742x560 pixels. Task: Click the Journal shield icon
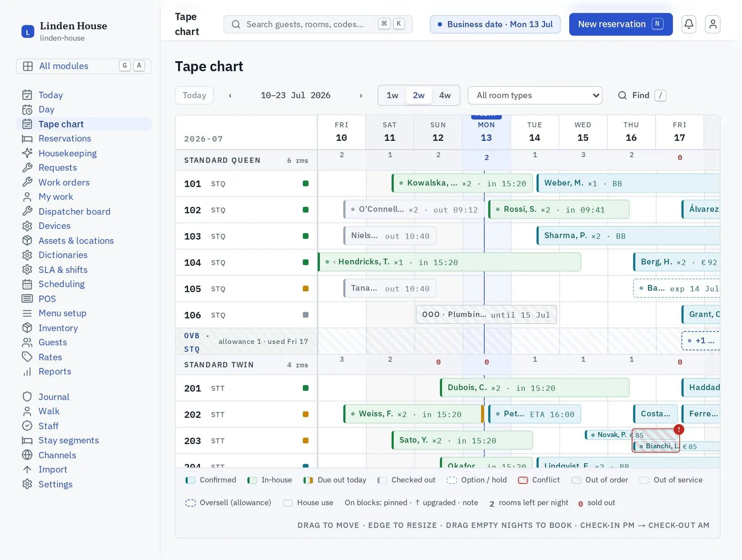[27, 397]
